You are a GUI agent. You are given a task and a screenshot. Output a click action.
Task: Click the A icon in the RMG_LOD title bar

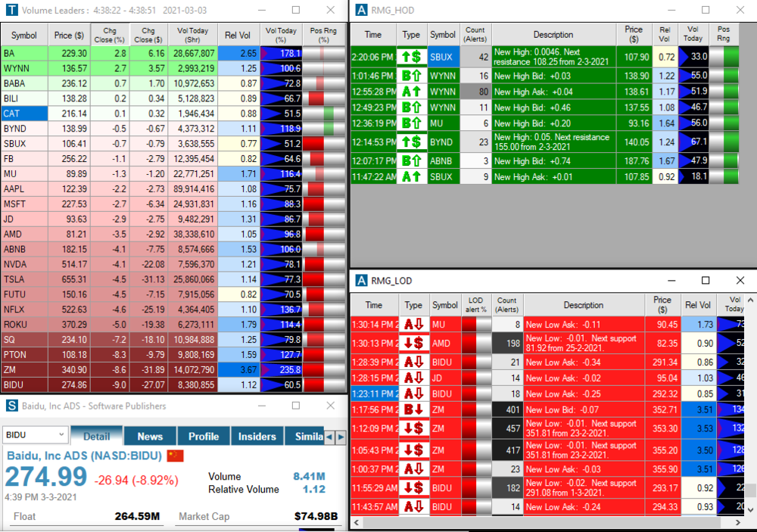pos(360,281)
